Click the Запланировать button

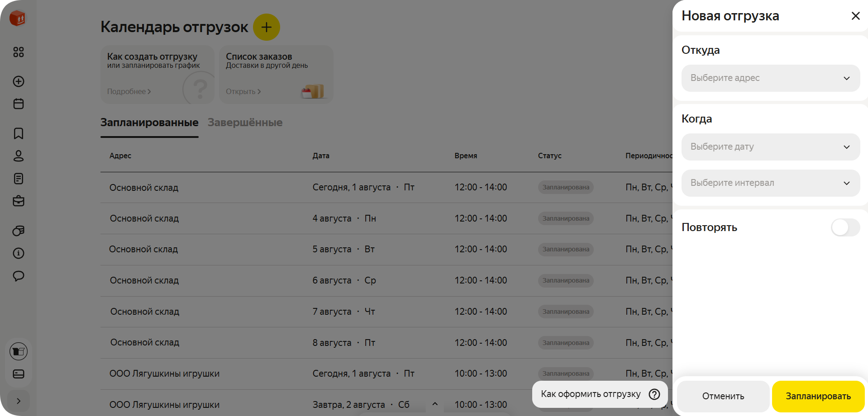(x=818, y=396)
